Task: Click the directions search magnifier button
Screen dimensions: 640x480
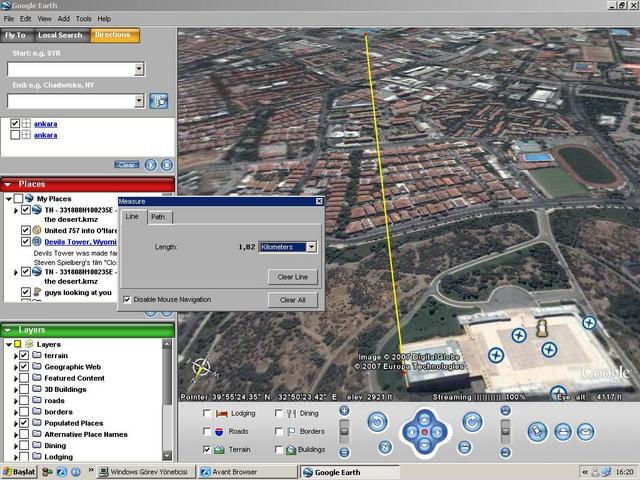Action: [x=158, y=101]
